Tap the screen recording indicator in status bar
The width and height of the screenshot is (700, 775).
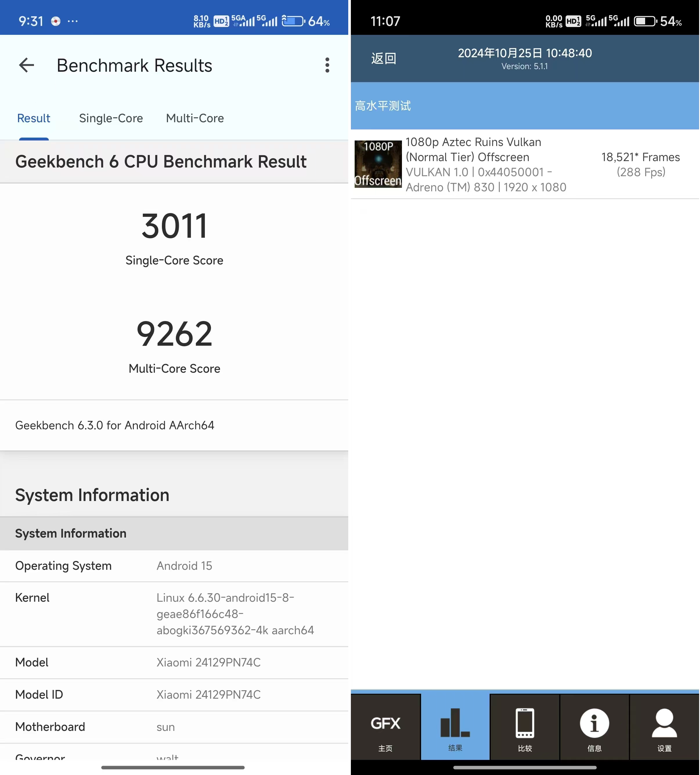click(x=56, y=21)
